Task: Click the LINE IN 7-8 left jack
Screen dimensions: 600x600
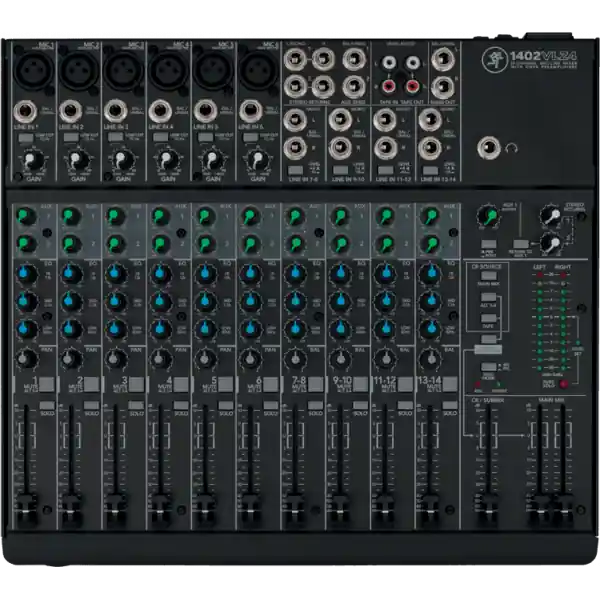Action: coord(295,120)
